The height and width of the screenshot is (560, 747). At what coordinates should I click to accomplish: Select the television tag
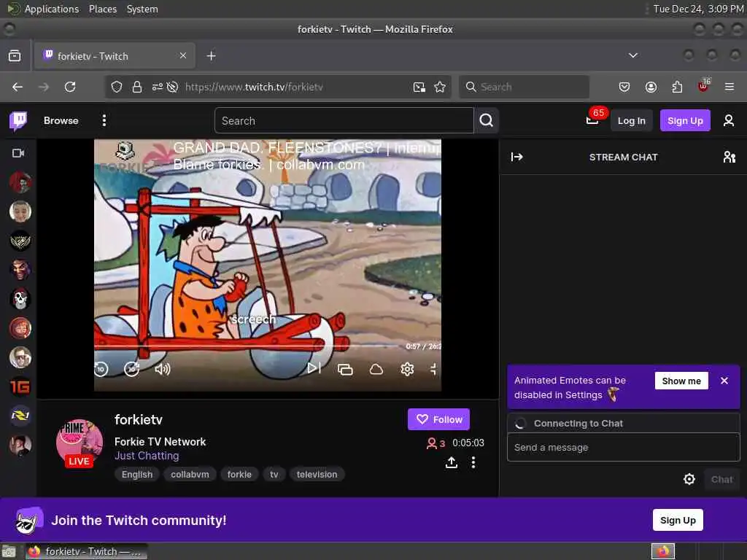(317, 474)
